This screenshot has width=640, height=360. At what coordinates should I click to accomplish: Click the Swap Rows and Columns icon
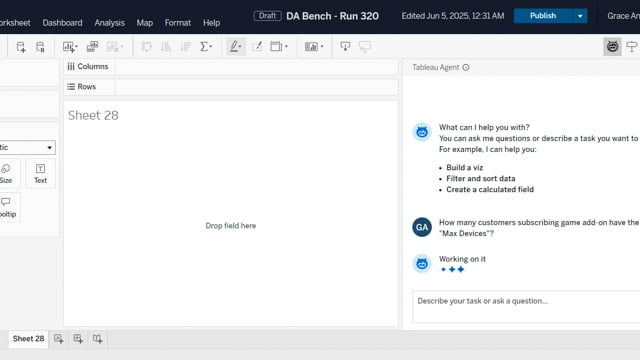click(x=147, y=47)
